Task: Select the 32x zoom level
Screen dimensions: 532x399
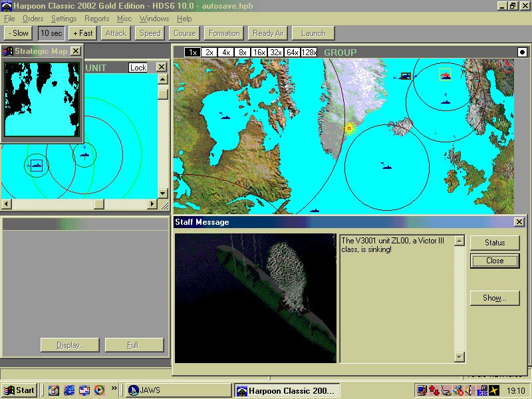Action: point(275,53)
